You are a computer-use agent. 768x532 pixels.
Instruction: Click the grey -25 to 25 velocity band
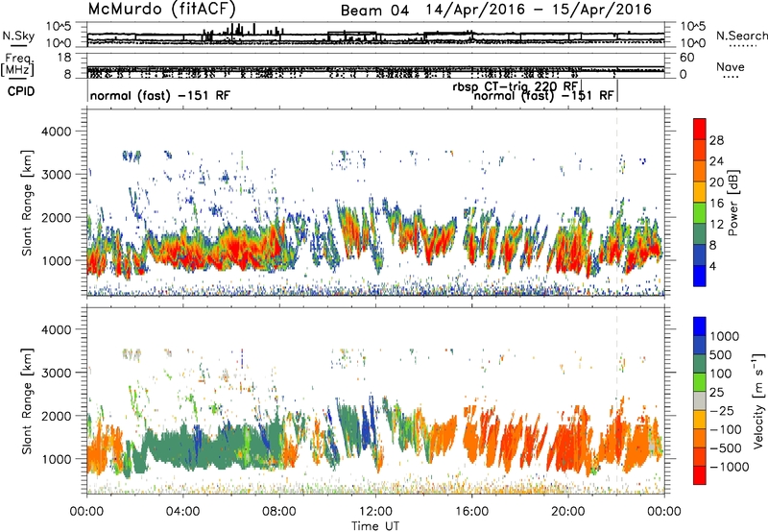pyautogui.click(x=700, y=401)
